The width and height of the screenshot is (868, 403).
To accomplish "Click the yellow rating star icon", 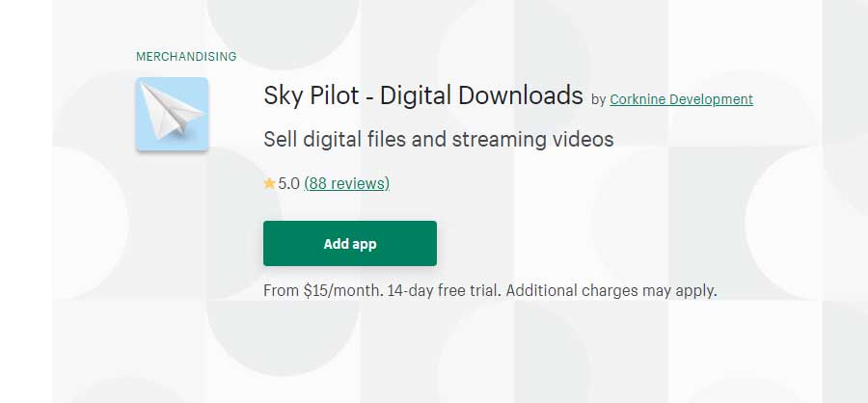I will point(270,183).
